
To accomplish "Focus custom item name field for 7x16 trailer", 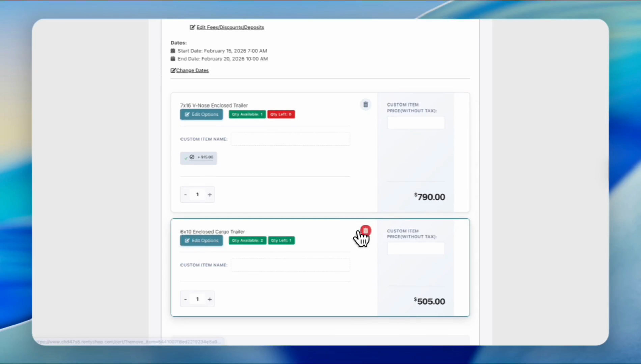I will tap(290, 139).
